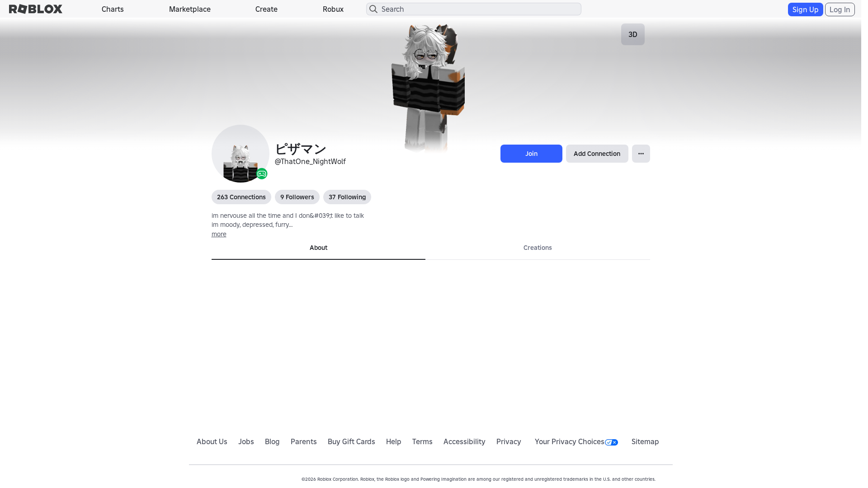View the 263 Connections list
This screenshot has height=488, width=868.
[x=241, y=197]
